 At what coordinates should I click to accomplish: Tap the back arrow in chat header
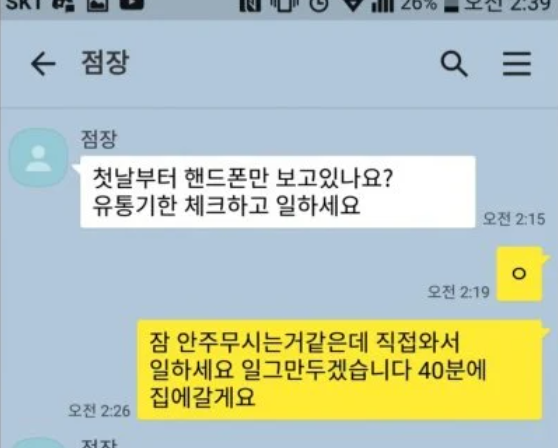pyautogui.click(x=43, y=64)
